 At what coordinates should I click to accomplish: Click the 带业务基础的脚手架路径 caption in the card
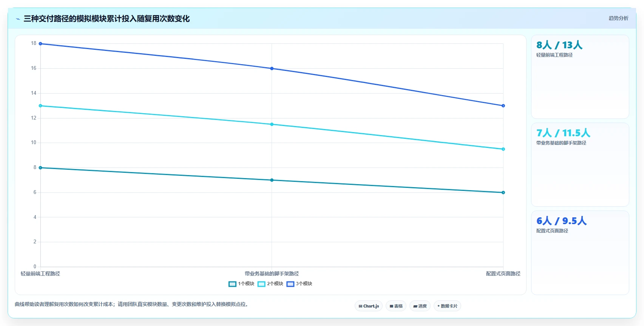(561, 143)
